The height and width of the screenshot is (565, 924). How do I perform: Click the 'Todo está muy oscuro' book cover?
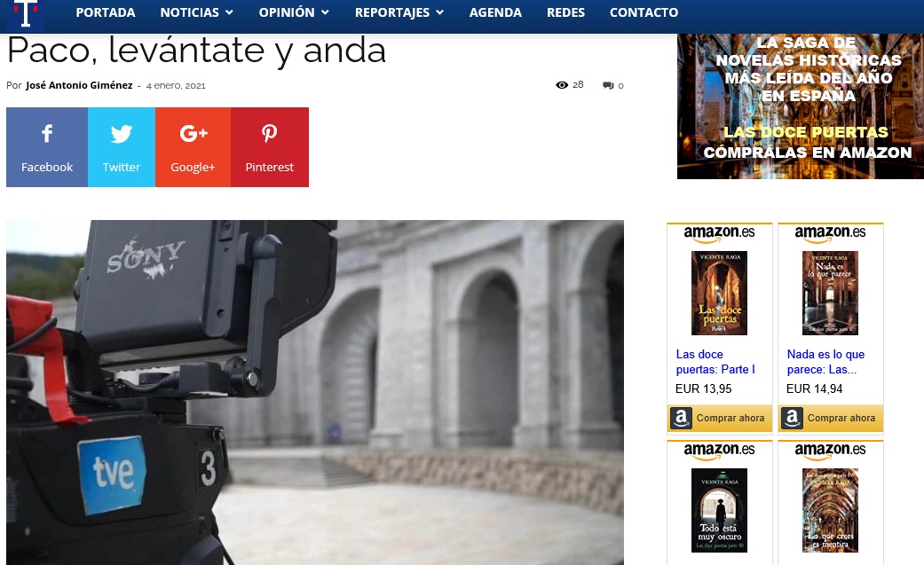pos(719,511)
